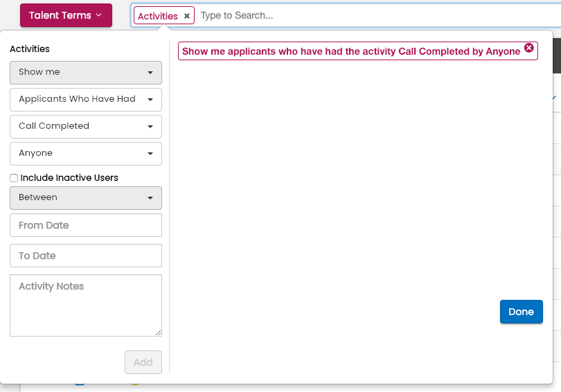Image resolution: width=561 pixels, height=392 pixels.
Task: Change the Call Completed activity type
Action: click(86, 127)
